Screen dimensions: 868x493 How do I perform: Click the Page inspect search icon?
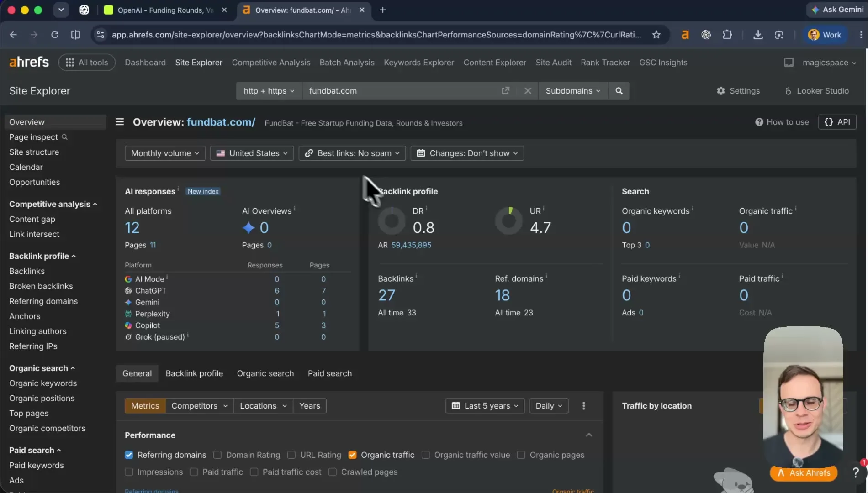(x=64, y=137)
